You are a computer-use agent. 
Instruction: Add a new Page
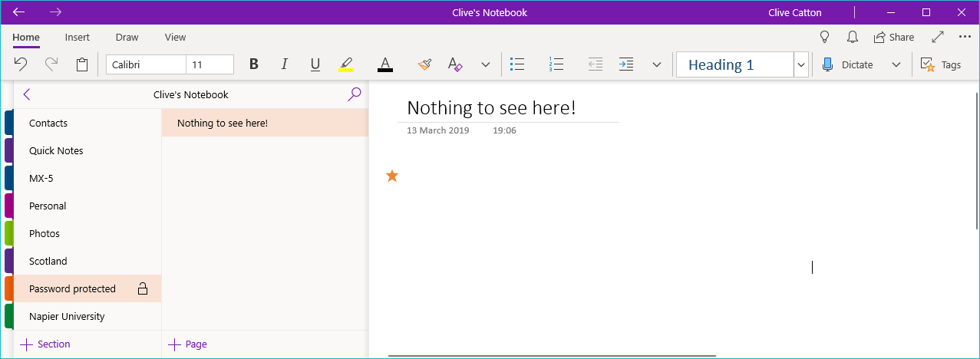click(188, 344)
